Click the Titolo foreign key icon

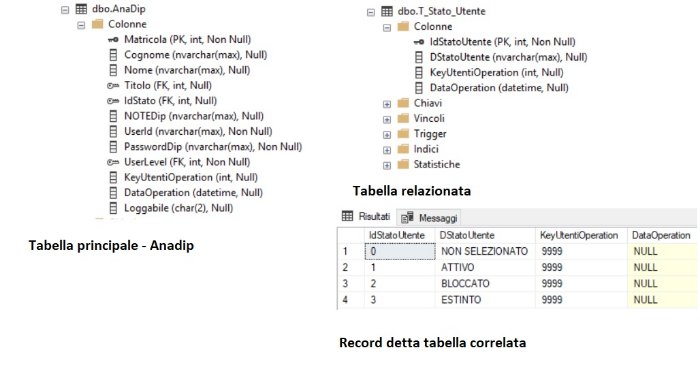point(113,85)
